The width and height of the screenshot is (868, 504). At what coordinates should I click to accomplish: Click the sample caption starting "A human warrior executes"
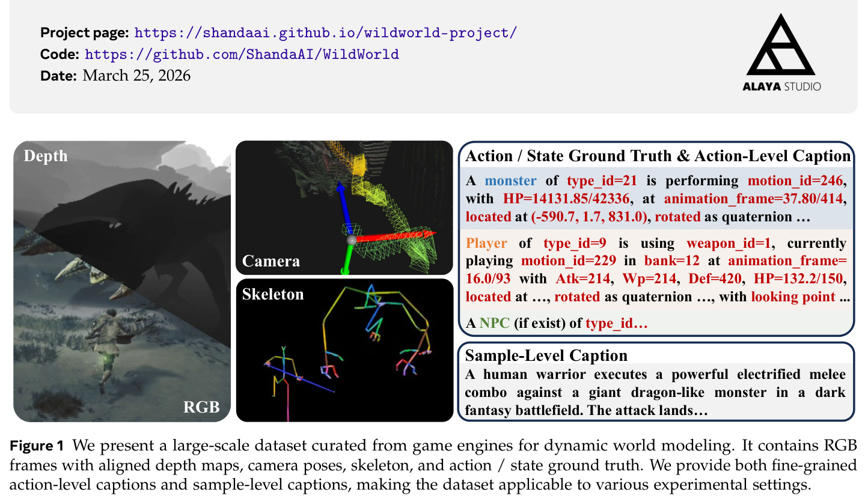click(655, 393)
